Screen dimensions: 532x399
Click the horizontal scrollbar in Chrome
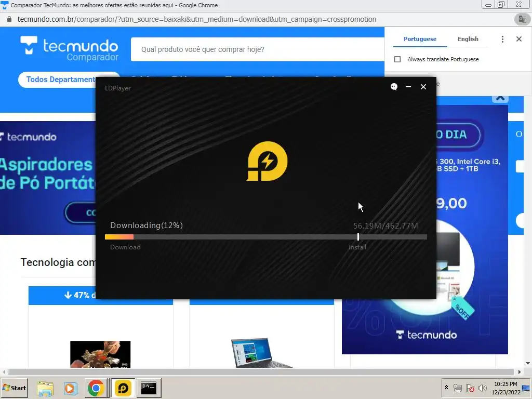click(x=261, y=372)
